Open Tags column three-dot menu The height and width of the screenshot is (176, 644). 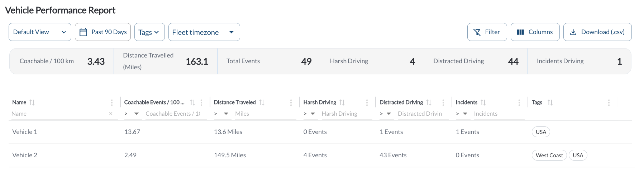click(609, 103)
